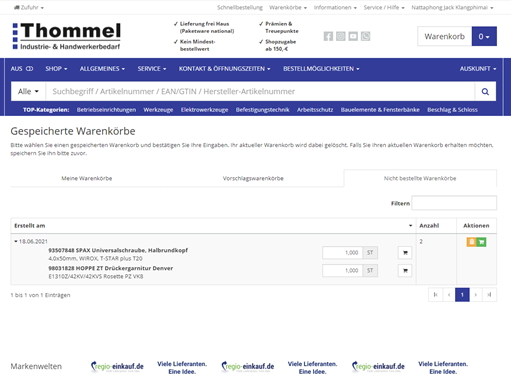Open Arbeitsschutz category

click(x=315, y=110)
